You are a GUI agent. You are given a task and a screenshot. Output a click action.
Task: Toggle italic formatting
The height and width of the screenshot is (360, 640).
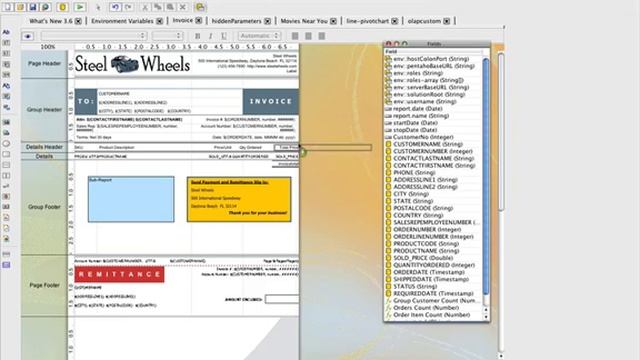point(211,36)
